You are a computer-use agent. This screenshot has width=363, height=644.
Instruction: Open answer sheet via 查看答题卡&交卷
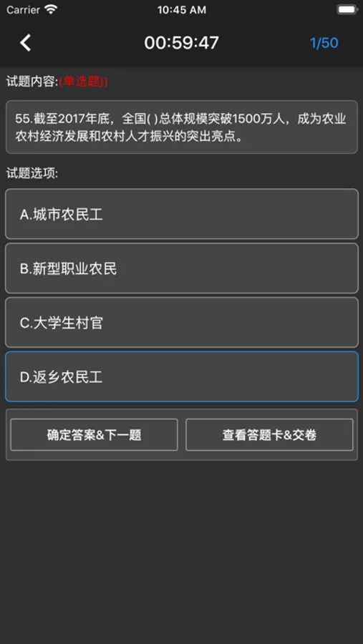tap(269, 435)
